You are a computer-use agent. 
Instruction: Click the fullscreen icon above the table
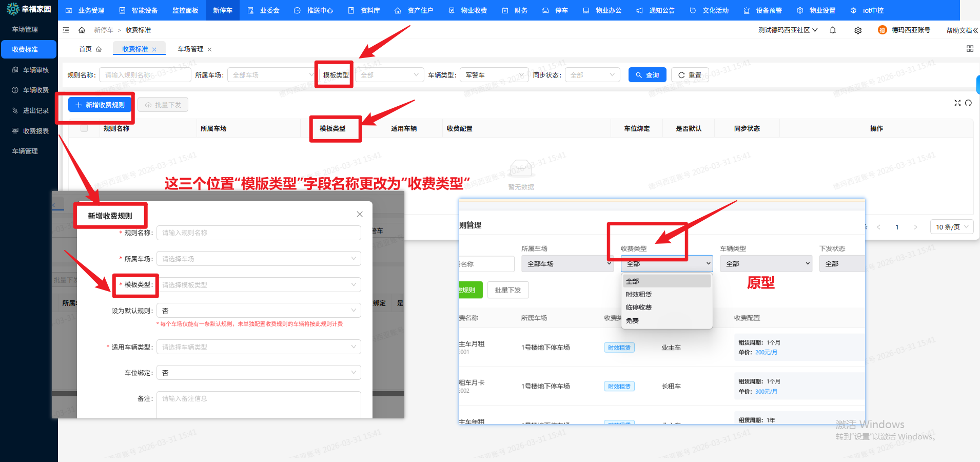pyautogui.click(x=957, y=103)
